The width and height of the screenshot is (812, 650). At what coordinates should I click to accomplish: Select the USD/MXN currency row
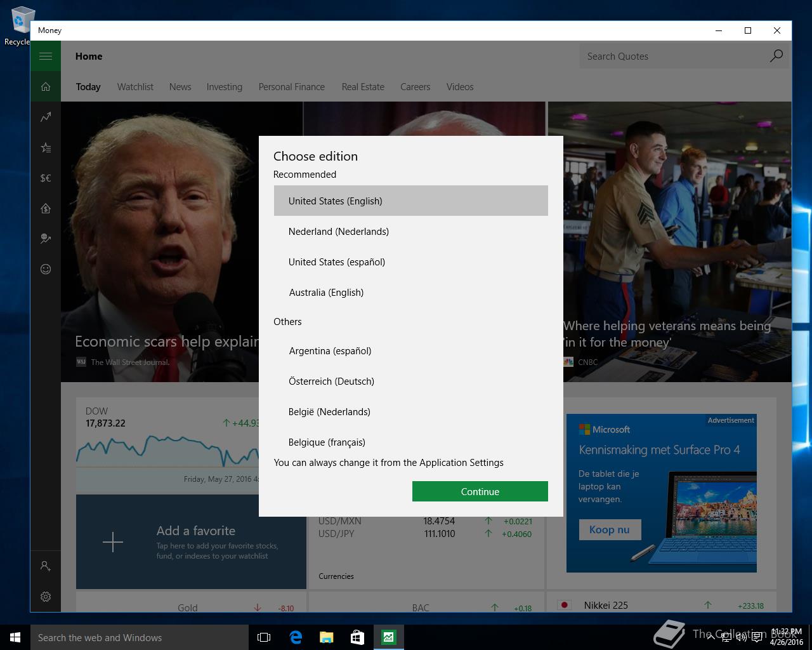(425, 521)
